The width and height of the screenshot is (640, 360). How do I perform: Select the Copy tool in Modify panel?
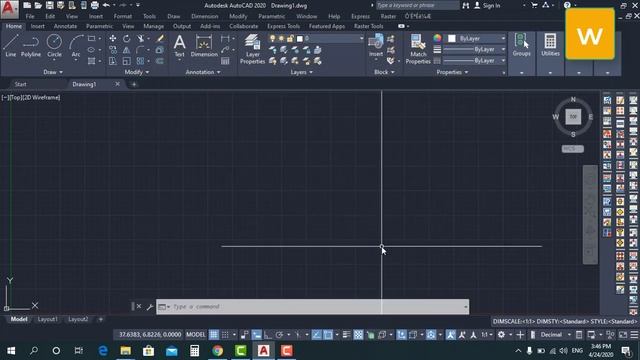(113, 50)
